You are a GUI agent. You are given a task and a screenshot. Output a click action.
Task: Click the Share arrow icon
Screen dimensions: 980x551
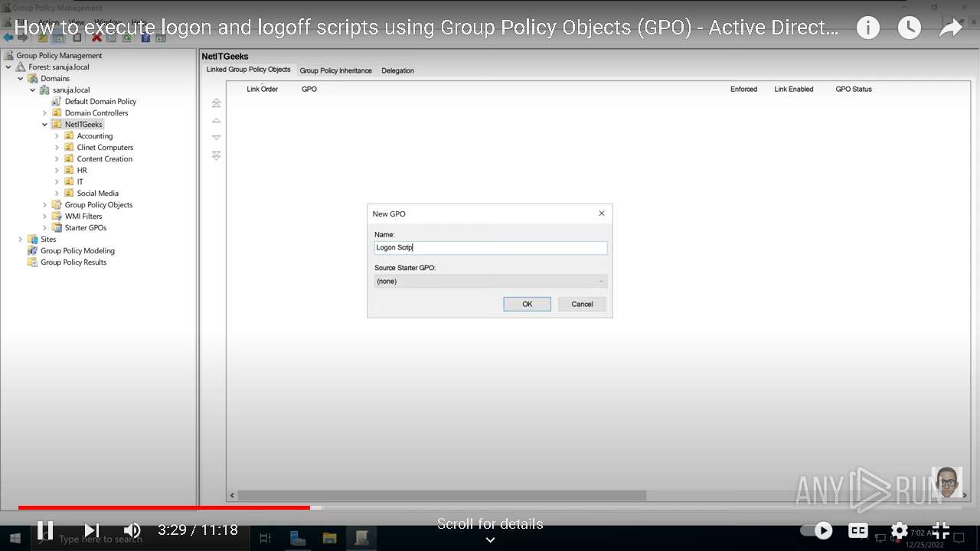(x=950, y=28)
